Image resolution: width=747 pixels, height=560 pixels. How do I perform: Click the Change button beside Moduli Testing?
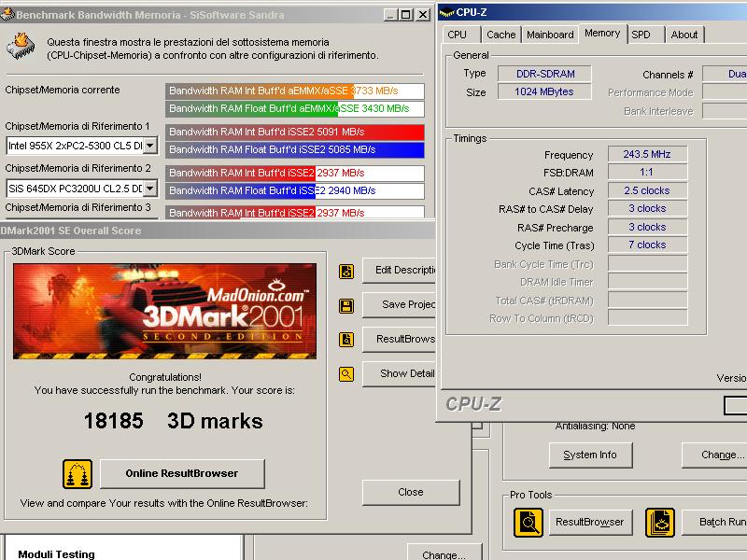444,553
